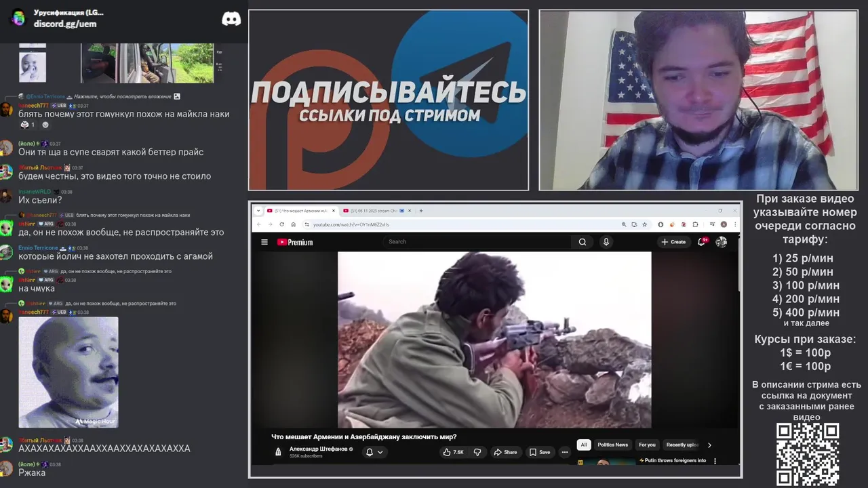Go back with the browser back arrow
This screenshot has width=868, height=488.
258,224
